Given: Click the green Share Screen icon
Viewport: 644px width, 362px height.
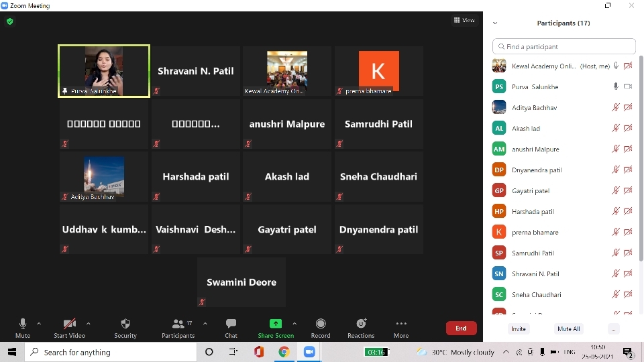Looking at the screenshot, I should (276, 324).
